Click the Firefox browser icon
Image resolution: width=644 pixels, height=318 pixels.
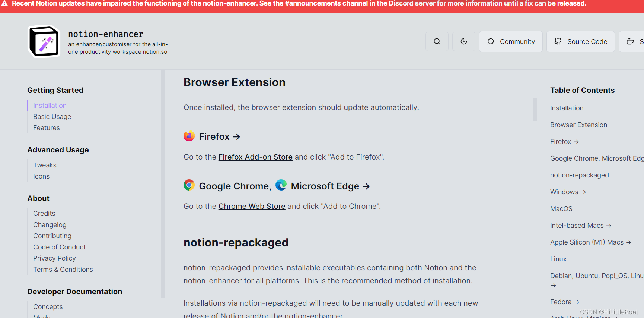(x=189, y=136)
